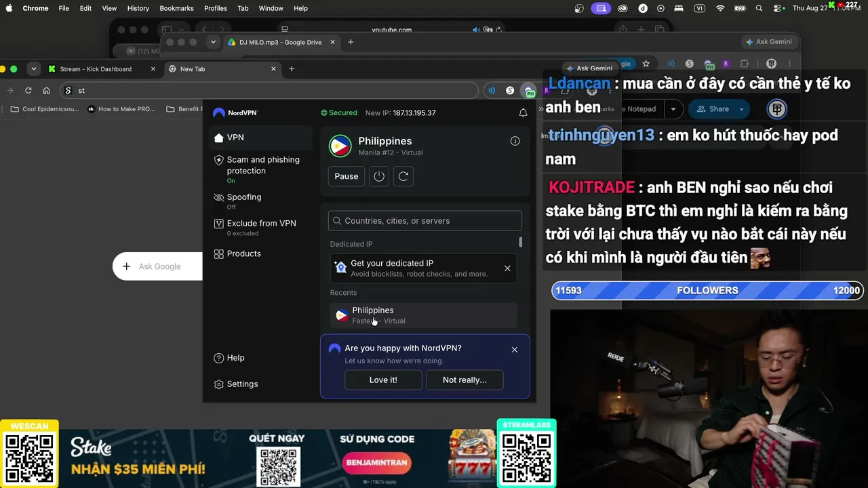The width and height of the screenshot is (868, 488).
Task: Click the Wi-Fi status icon
Action: (x=720, y=8)
